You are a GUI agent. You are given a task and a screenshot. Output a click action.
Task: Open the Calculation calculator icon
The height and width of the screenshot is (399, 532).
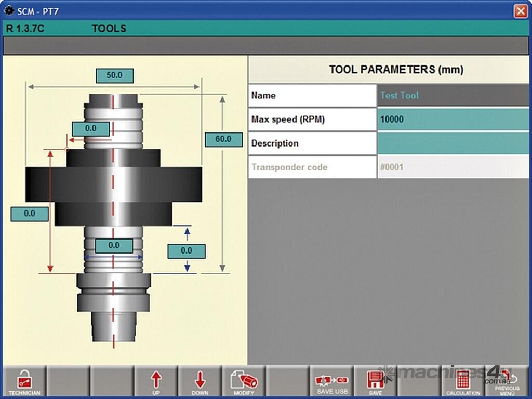click(x=463, y=382)
